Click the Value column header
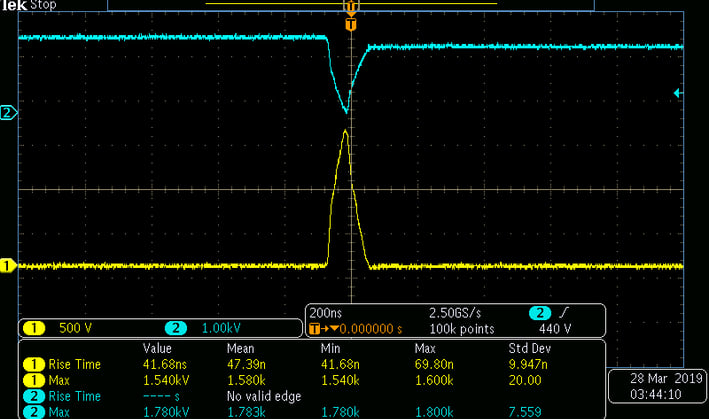This screenshot has width=709, height=419. coord(157,348)
